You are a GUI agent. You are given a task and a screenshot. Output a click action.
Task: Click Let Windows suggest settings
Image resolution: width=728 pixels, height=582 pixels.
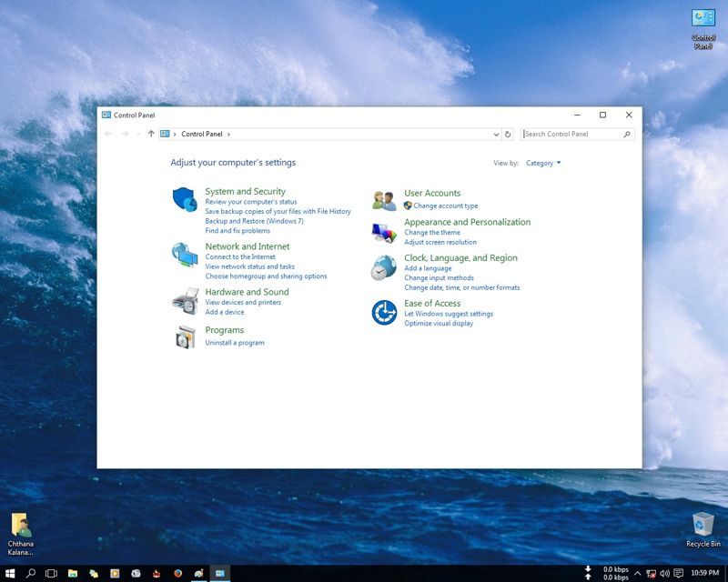click(x=449, y=314)
